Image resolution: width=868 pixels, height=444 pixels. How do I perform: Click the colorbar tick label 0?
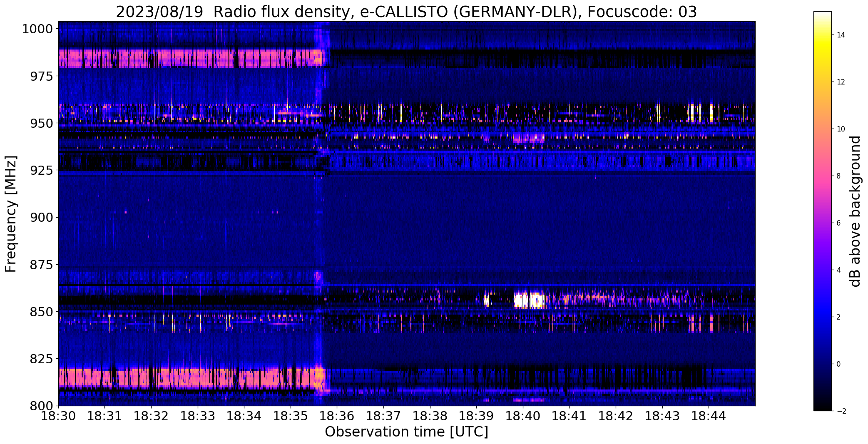pos(838,364)
